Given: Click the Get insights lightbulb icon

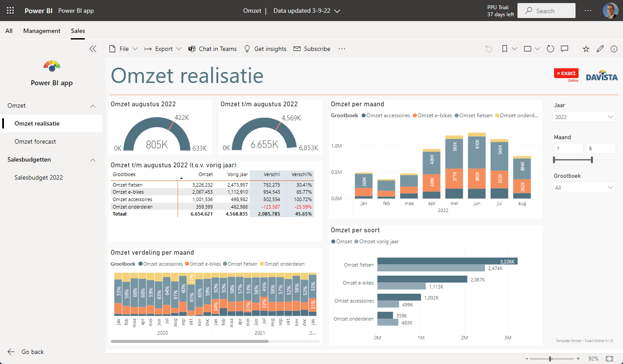Looking at the screenshot, I should coord(247,49).
